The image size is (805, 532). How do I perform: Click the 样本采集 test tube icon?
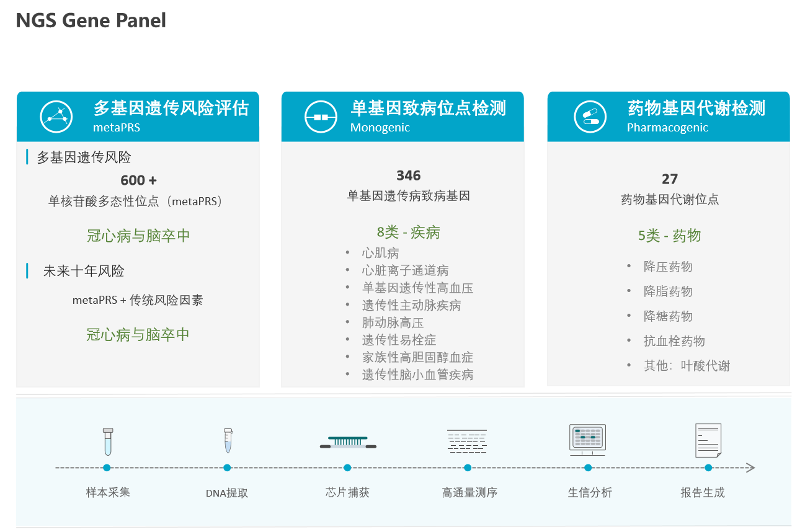click(x=108, y=441)
